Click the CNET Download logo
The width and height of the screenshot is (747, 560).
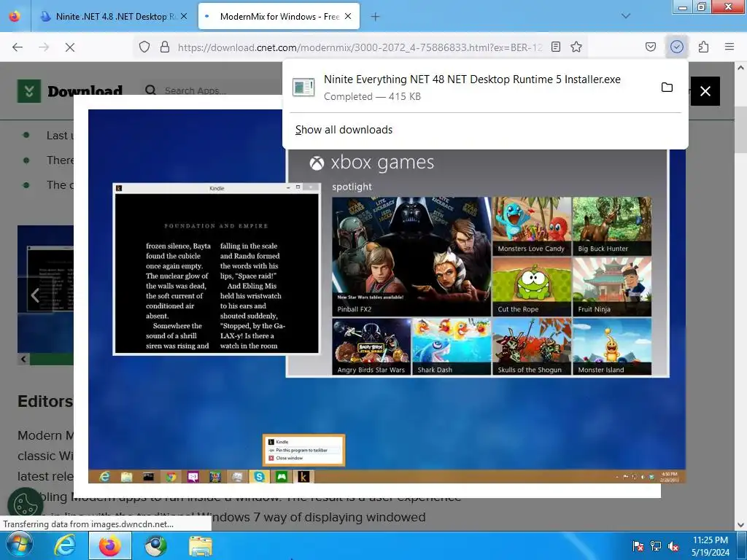(70, 90)
